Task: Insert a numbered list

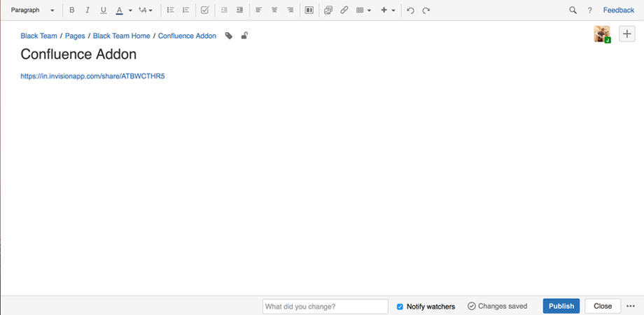Action: click(x=185, y=10)
